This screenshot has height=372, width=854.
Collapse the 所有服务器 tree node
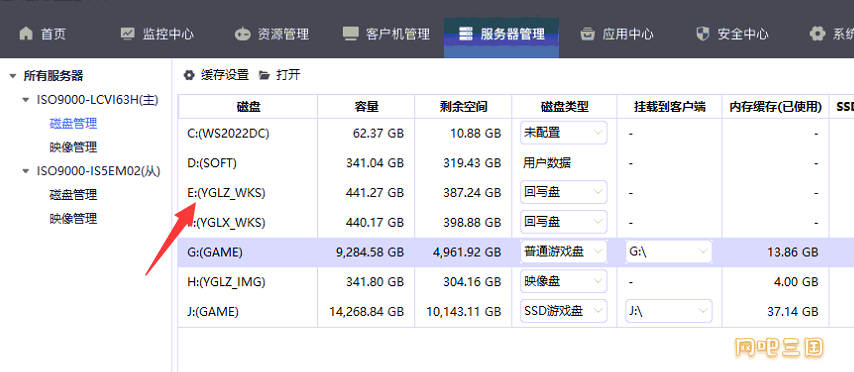click(x=13, y=76)
